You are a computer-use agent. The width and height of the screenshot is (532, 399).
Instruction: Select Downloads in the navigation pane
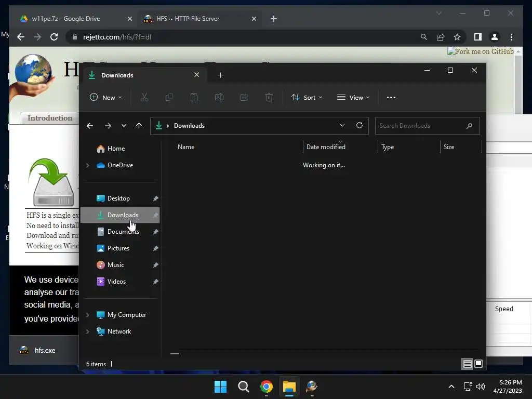(120, 215)
